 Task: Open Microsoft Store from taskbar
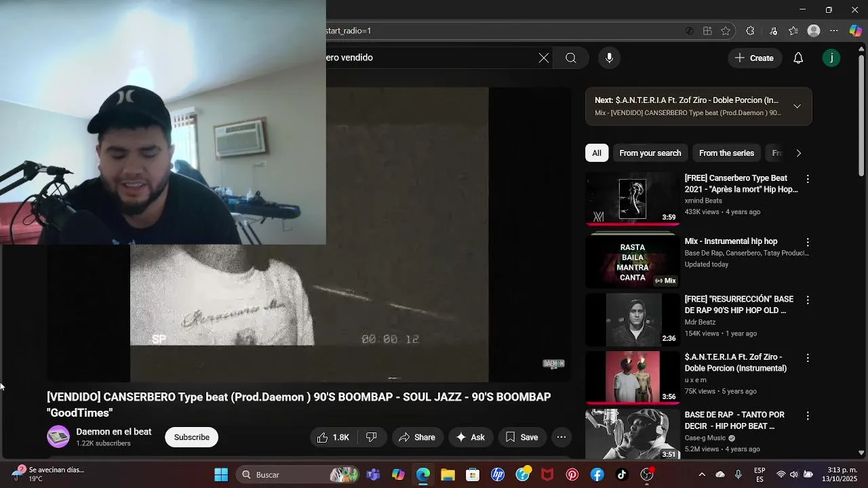pos(473,474)
